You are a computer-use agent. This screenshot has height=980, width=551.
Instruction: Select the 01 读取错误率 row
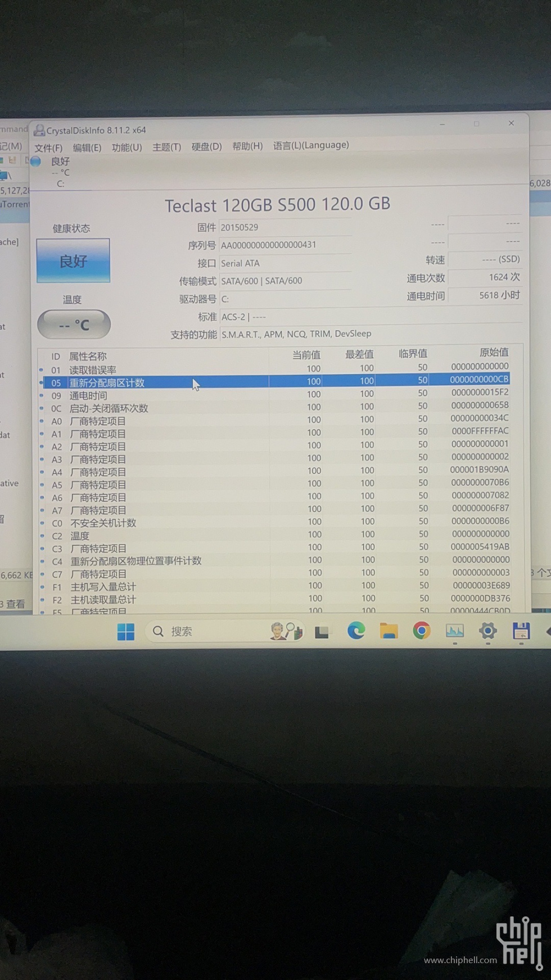coord(275,369)
